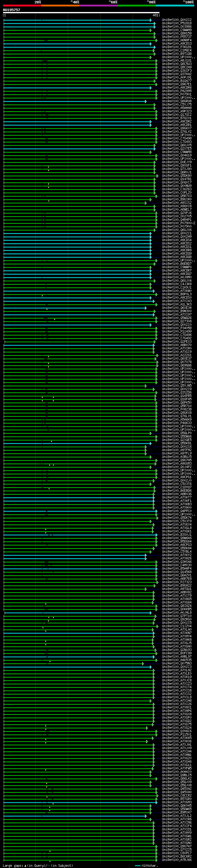Select hit label UniRef100_Q6K045
Image resolution: width=197 pixels, height=868 pixels.
177,806
